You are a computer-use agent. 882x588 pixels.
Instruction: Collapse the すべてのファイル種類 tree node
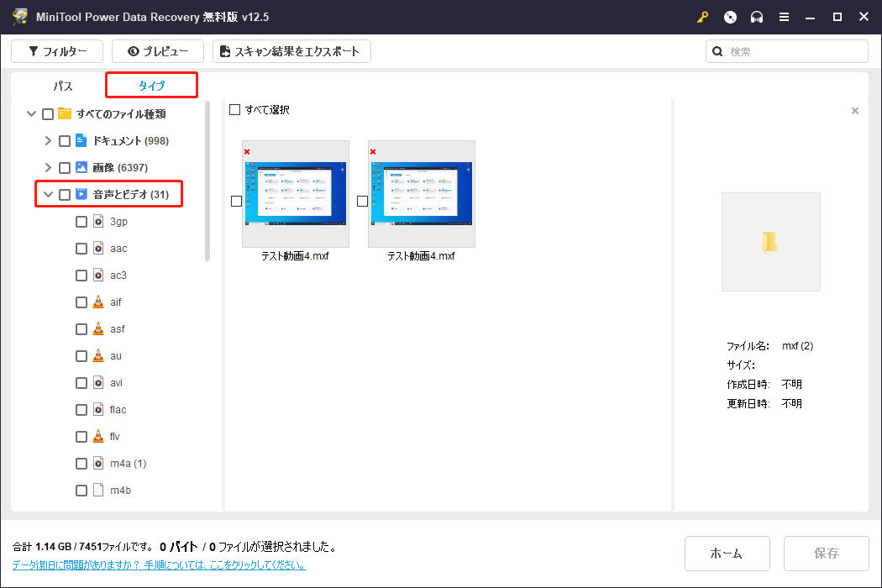click(x=32, y=113)
